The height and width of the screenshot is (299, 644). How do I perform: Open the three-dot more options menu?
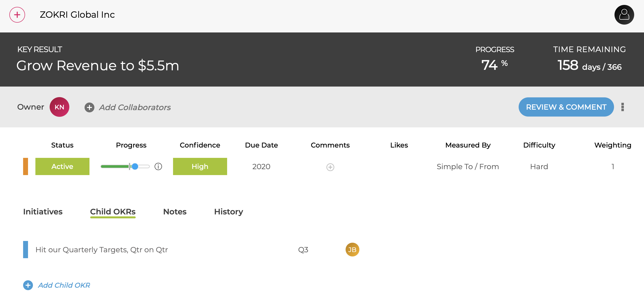pos(623,107)
